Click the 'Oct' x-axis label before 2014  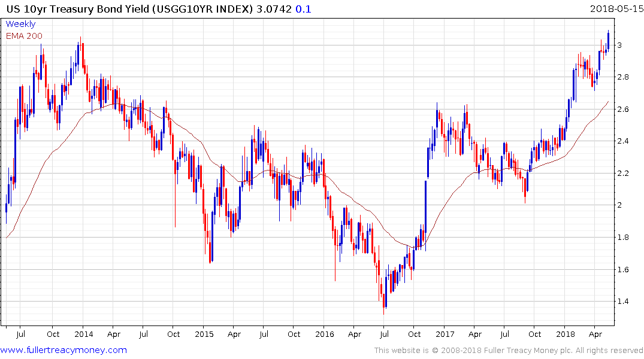pos(53,334)
